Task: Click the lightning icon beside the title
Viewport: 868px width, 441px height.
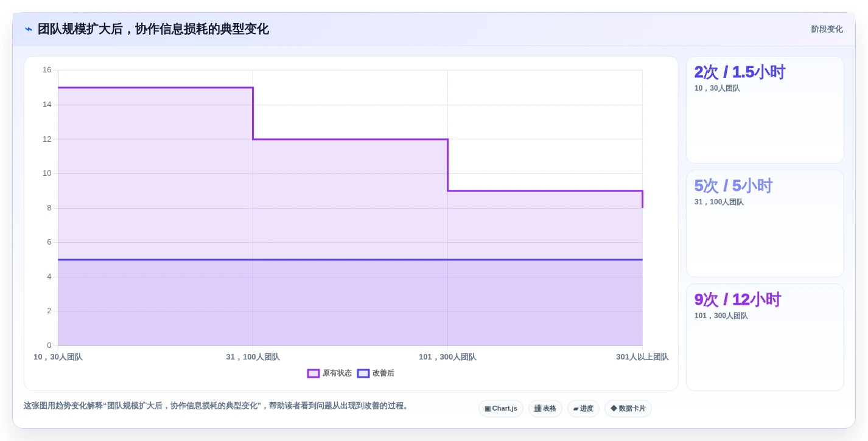Action: 29,29
